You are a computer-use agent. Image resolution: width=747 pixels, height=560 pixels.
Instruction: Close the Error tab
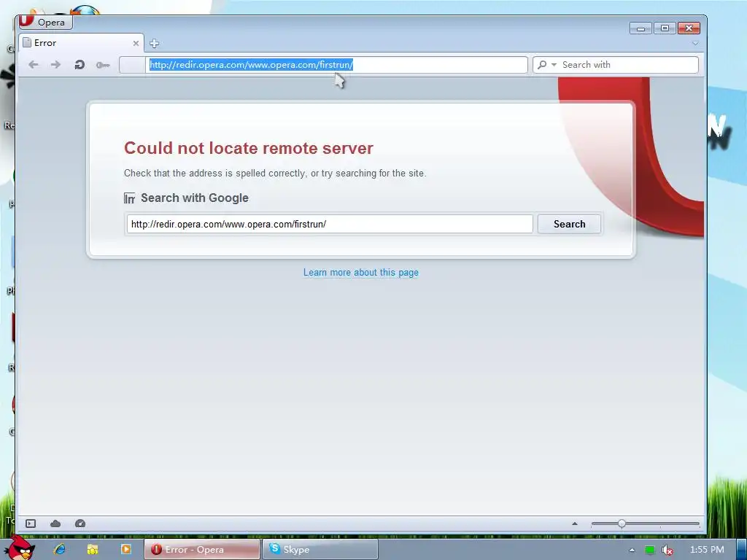point(136,43)
